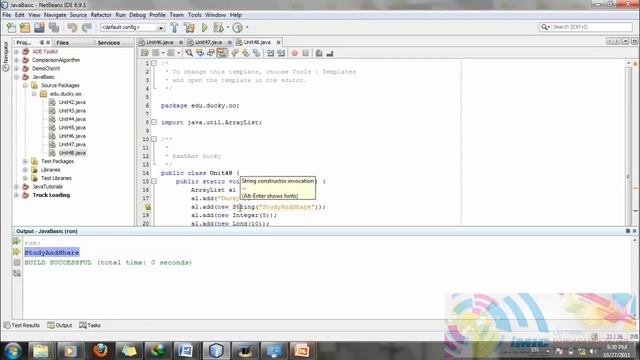Click the Comment editor toolbar icon
640x360 pixels.
pyautogui.click(x=319, y=53)
